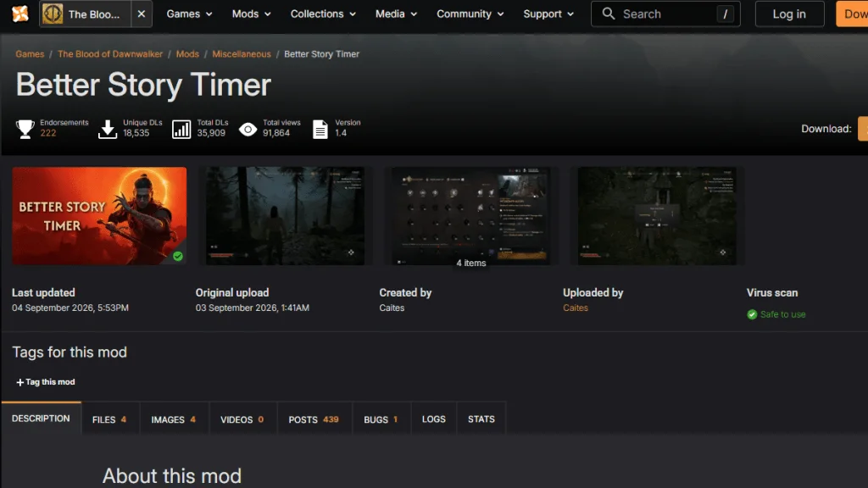Click the search magnifier icon
This screenshot has width=868, height=488.
[x=608, y=14]
